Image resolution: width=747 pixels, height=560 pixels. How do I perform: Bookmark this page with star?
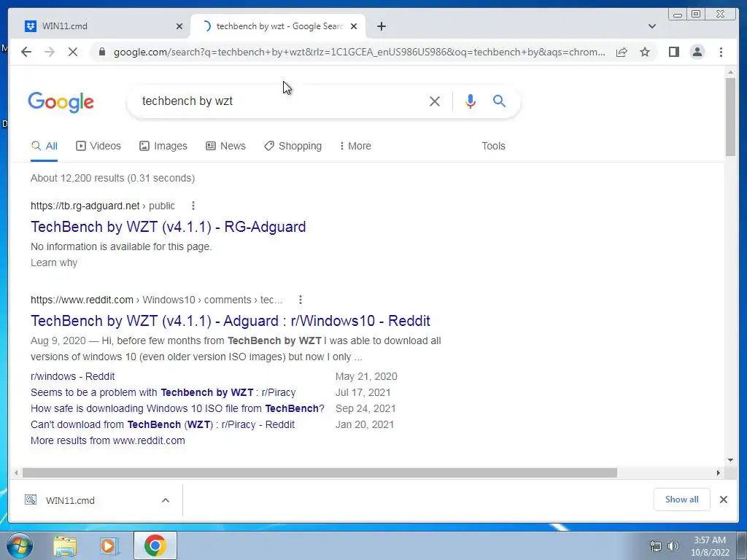[x=645, y=52]
